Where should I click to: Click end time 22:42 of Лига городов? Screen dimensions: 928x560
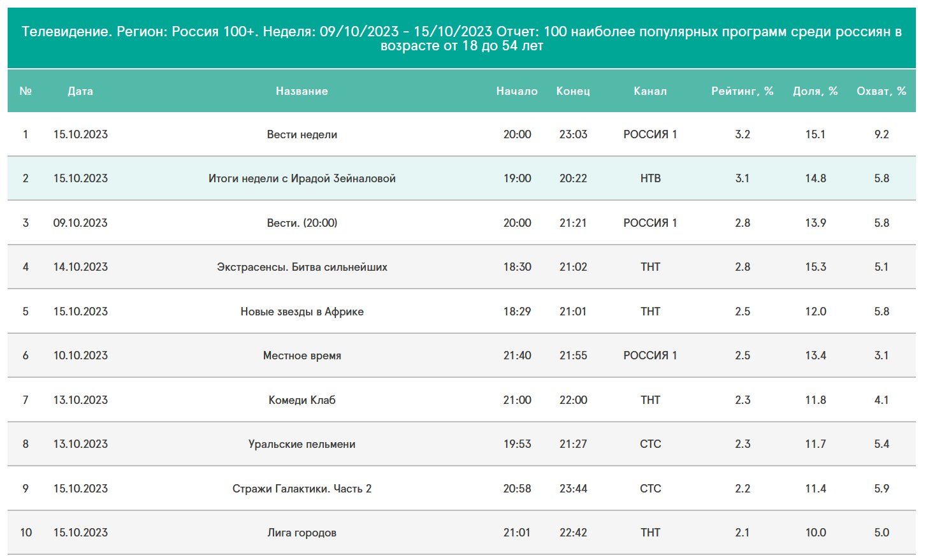(x=573, y=533)
